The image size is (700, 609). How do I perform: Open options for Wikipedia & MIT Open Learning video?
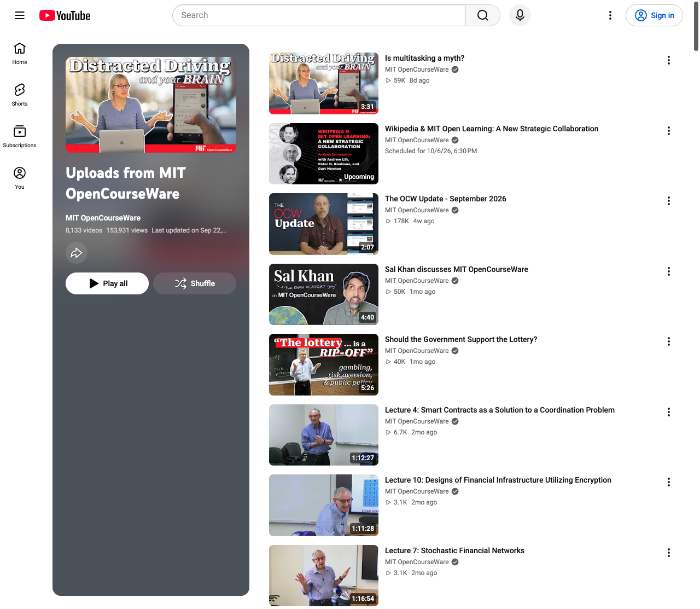[669, 131]
